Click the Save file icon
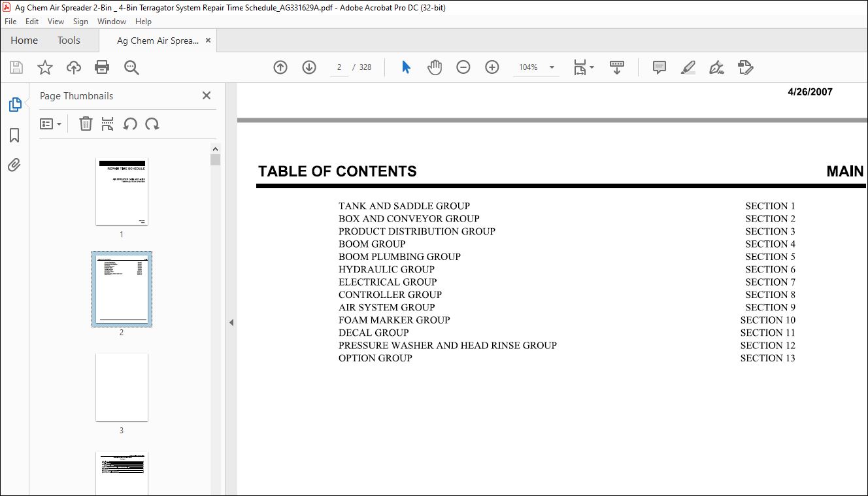The width and height of the screenshot is (868, 496). pyautogui.click(x=16, y=67)
